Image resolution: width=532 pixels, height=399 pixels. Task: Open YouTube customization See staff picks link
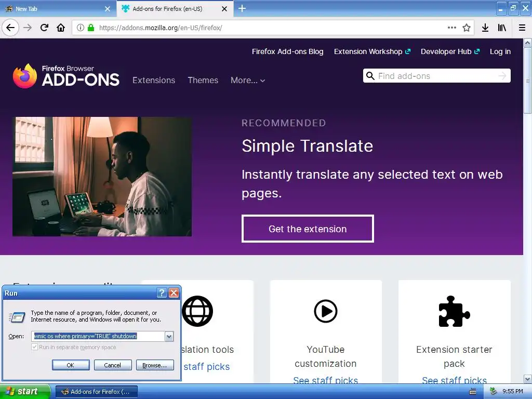tap(325, 380)
